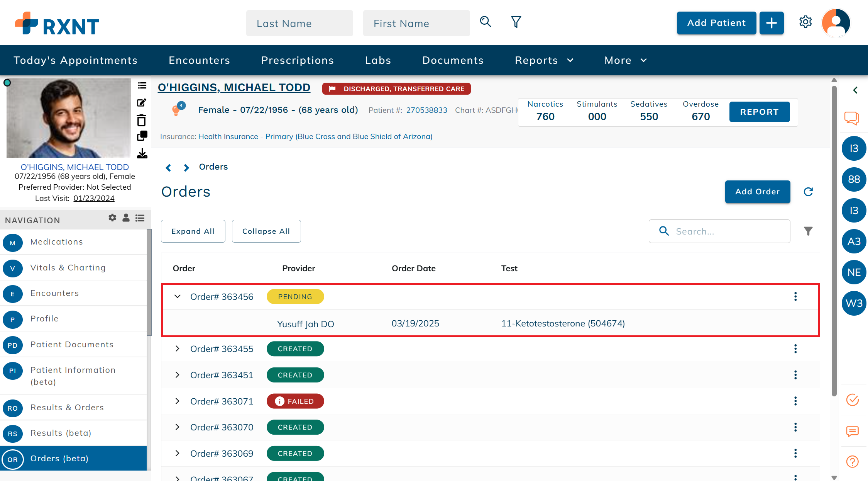
Task: Select Results & Orders in navigation
Action: click(73, 408)
